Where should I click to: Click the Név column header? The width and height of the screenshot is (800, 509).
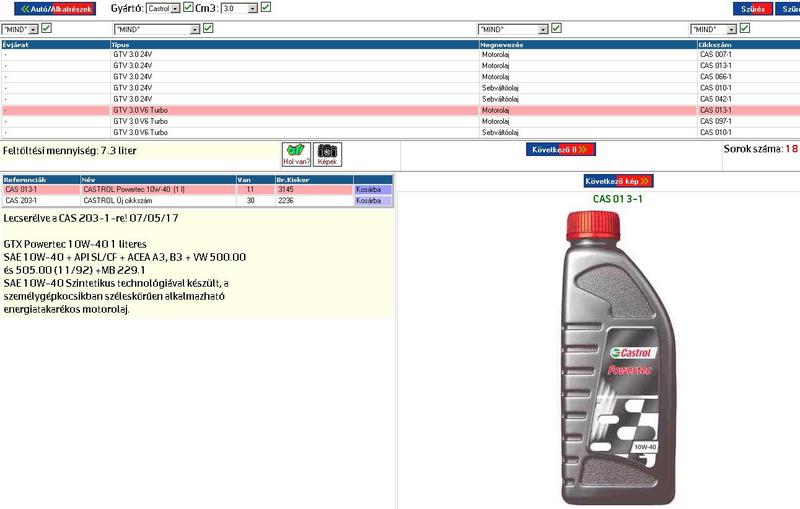click(x=158, y=180)
